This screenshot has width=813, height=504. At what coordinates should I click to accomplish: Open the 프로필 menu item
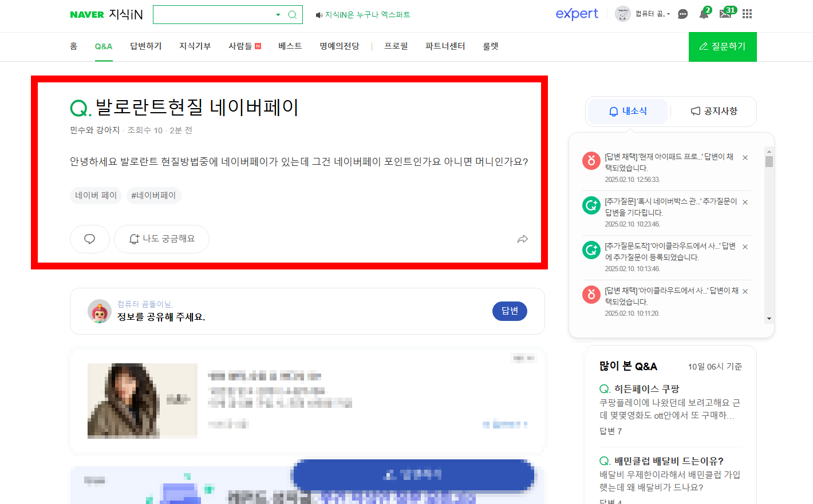396,46
